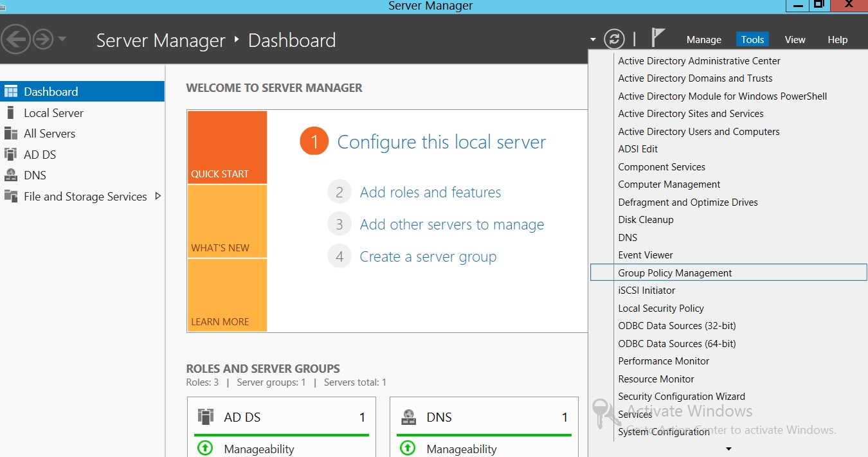This screenshot has width=868, height=457.
Task: Open Active Directory Users and Computers
Action: (x=698, y=131)
